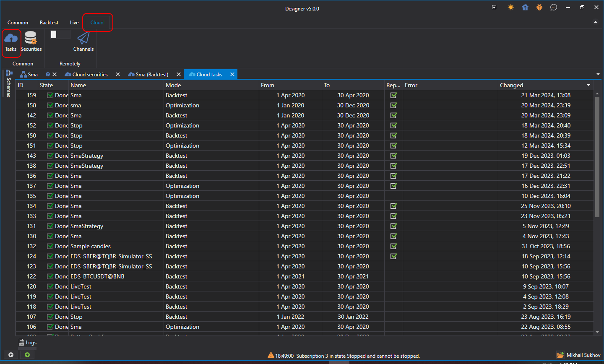This screenshot has height=364, width=604.
Task: Click Done state icon for task 133
Action: click(x=50, y=216)
